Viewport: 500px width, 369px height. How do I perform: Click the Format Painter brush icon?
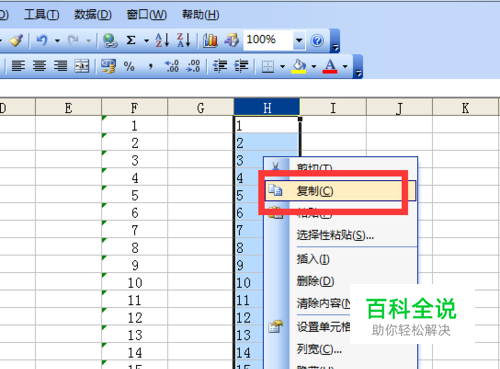[16, 40]
